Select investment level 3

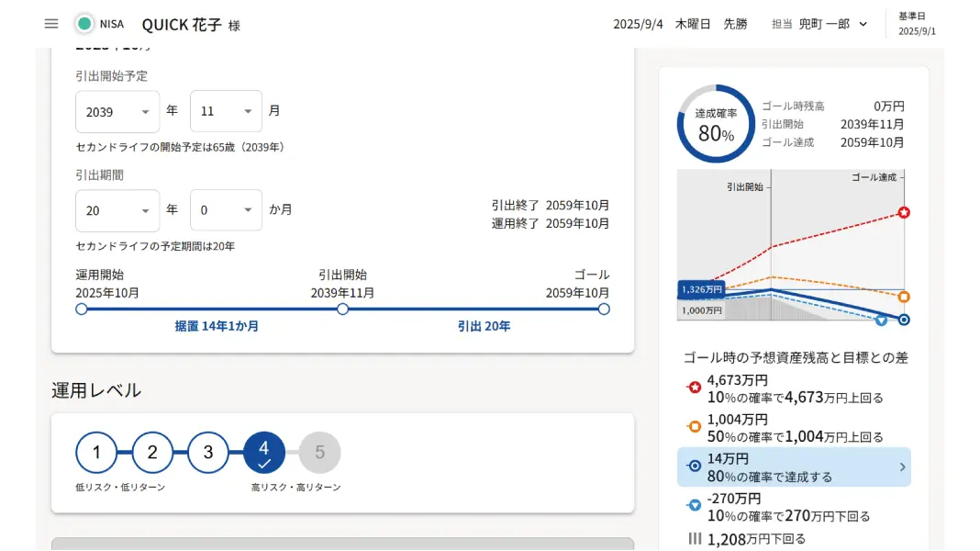(x=208, y=452)
